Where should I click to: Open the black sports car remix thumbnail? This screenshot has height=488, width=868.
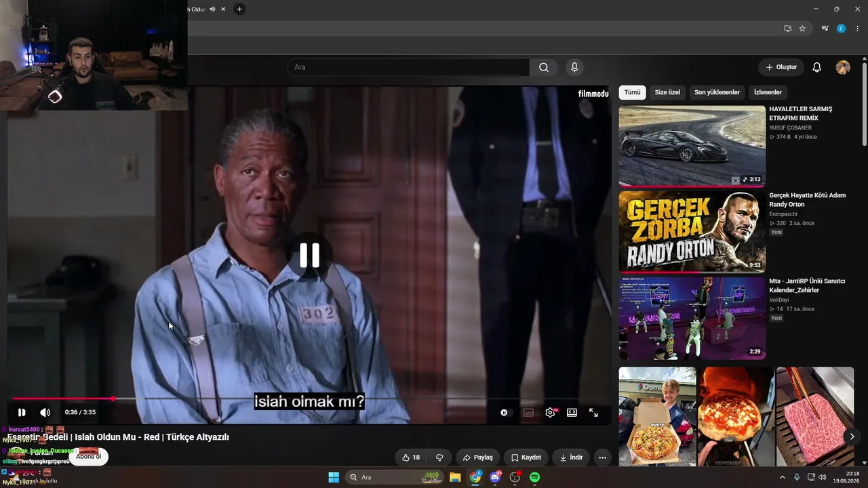pos(692,146)
